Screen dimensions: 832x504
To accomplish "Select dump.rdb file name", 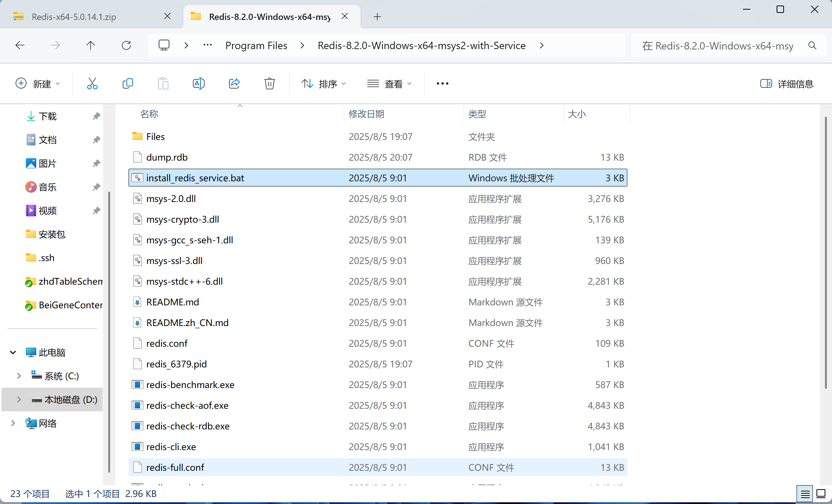I will click(167, 157).
